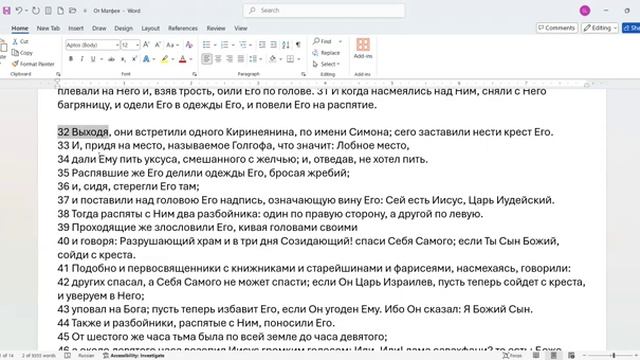Toggle bold formatting
The height and width of the screenshot is (360, 640).
tap(71, 59)
